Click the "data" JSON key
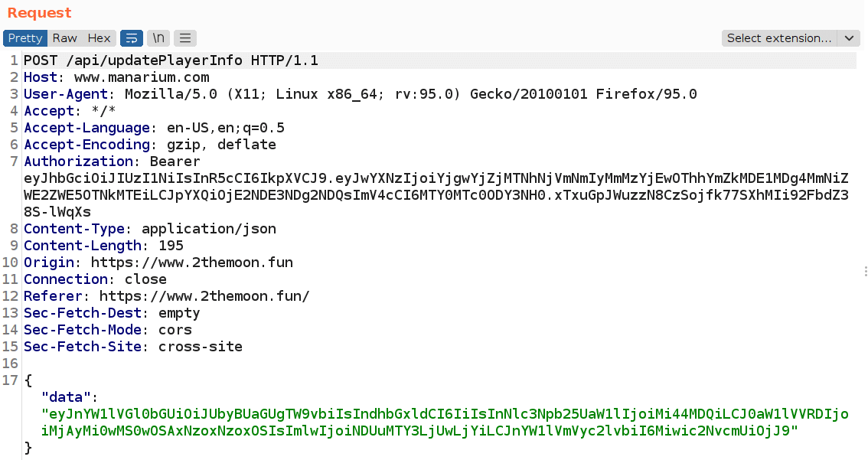The image size is (868, 460). pyautogui.click(x=66, y=397)
